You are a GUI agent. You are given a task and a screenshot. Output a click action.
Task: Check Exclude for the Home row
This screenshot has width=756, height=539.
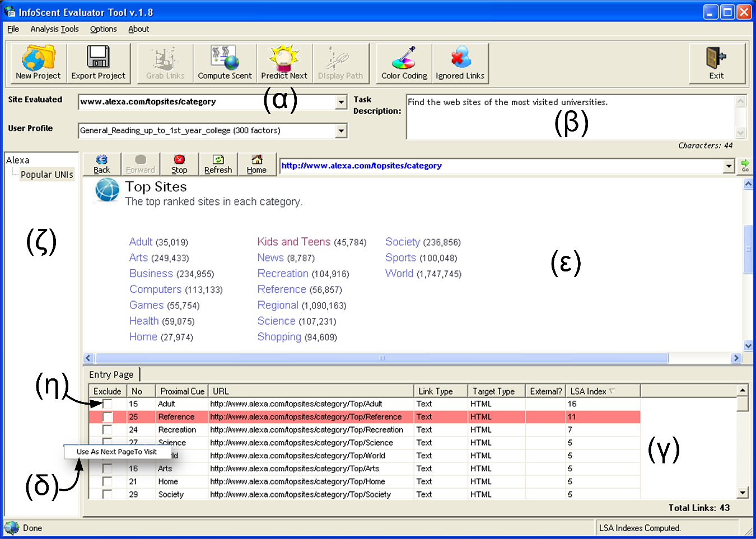107,481
